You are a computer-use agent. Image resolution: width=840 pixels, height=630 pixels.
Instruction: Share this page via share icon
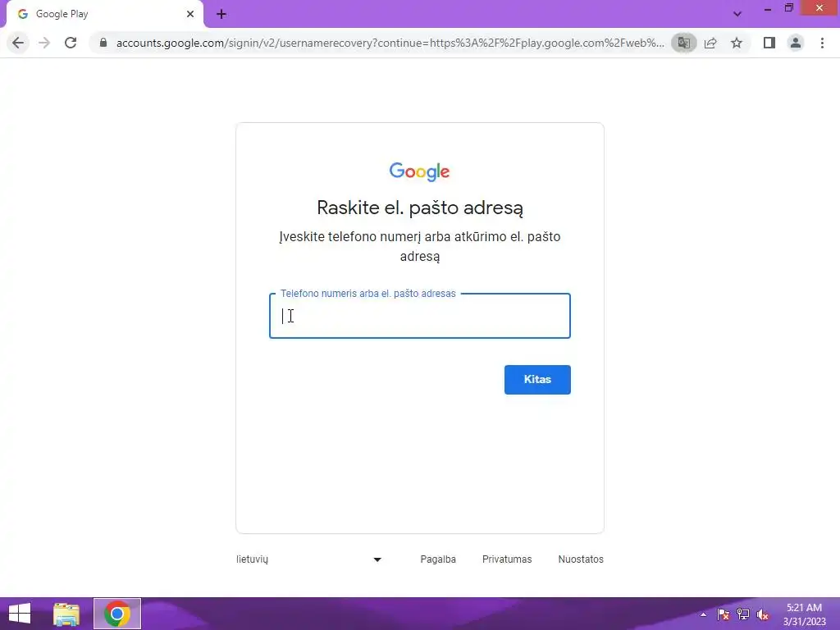coord(710,43)
